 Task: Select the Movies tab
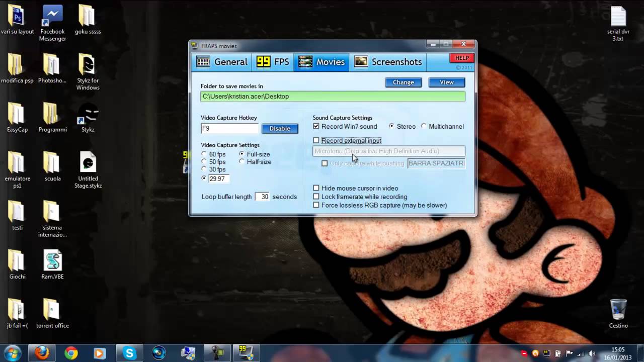321,62
